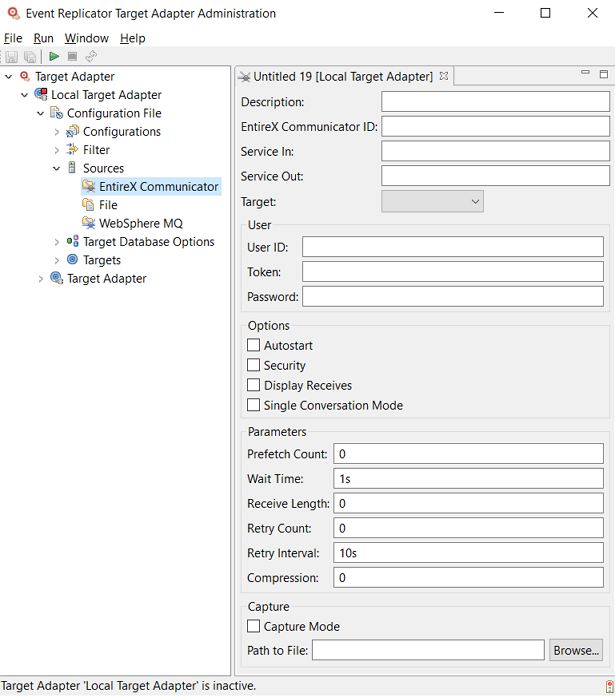Image resolution: width=615 pixels, height=697 pixels.
Task: Open the Help menu
Action: tap(132, 38)
